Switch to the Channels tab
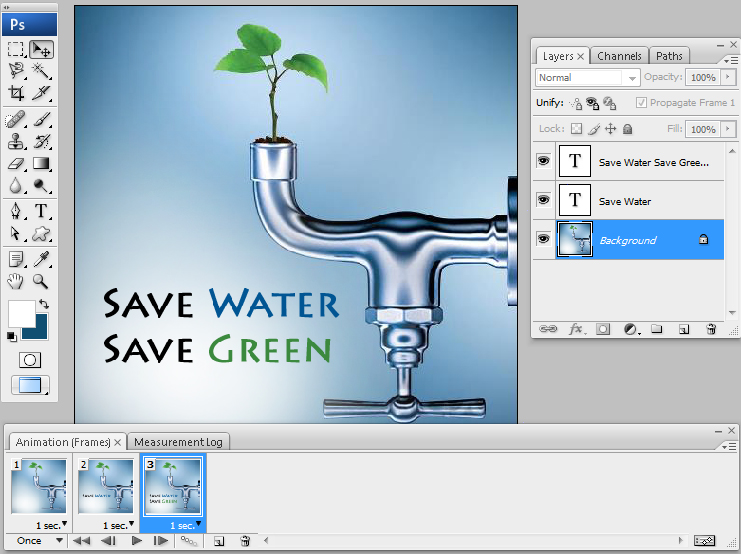Screen dimensions: 741x554 point(620,56)
